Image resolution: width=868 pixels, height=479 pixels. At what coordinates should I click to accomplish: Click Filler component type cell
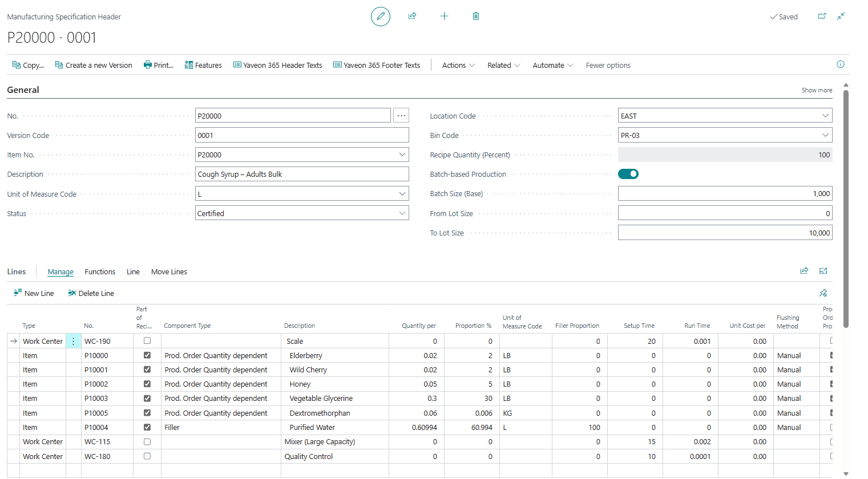coord(221,427)
